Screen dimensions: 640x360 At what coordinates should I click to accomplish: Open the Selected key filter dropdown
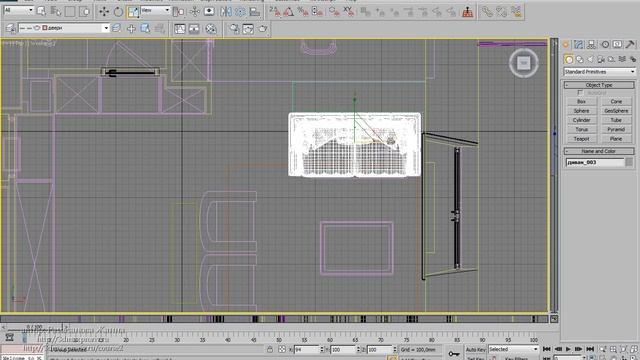[x=513, y=349]
